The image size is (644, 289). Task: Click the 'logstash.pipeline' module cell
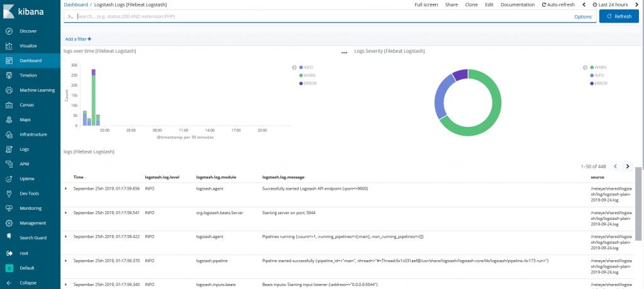click(212, 261)
